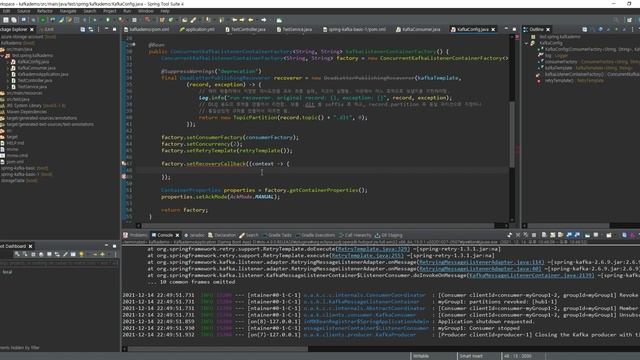Click the error marker on line 49

coord(124,177)
